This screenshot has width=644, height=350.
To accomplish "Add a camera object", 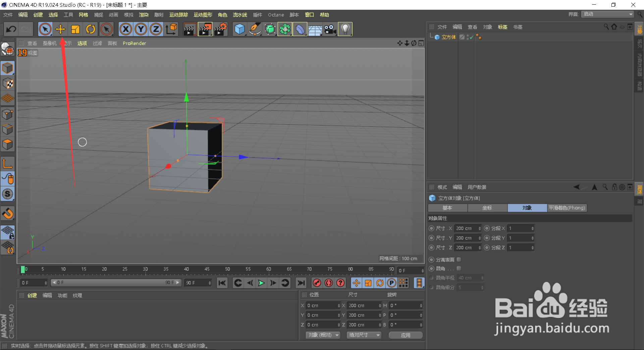I will tap(330, 29).
